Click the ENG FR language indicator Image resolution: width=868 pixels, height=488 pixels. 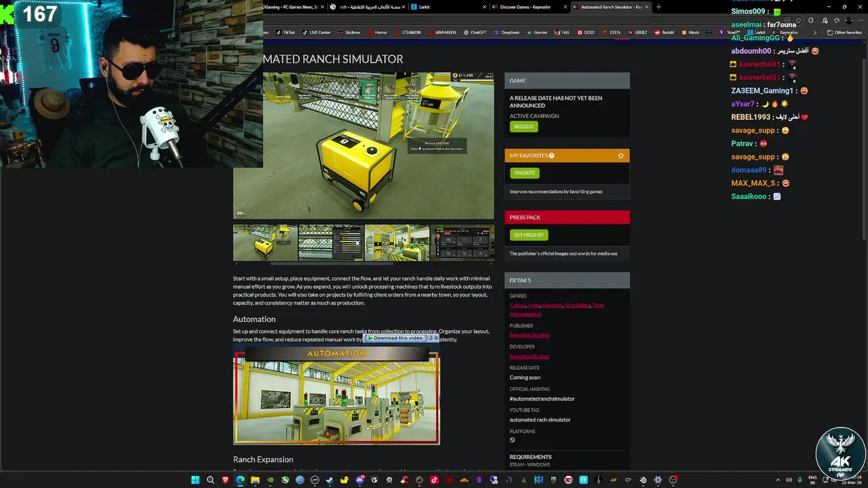point(812,480)
